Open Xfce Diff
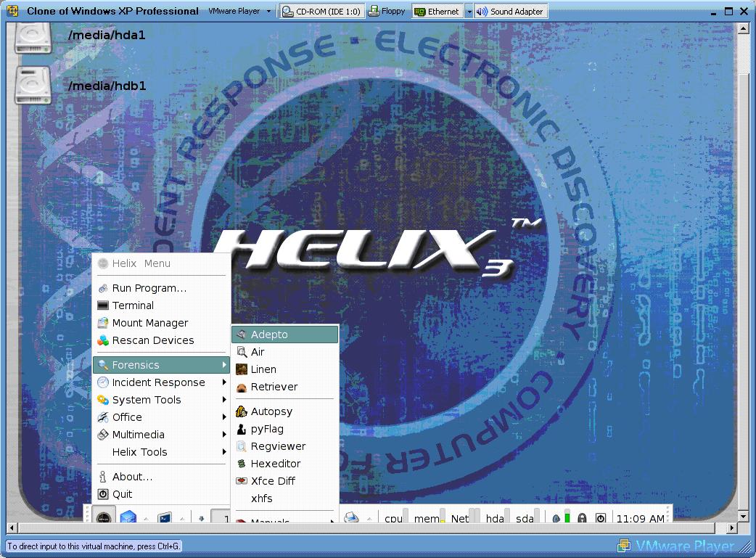756x558 pixels. [x=285, y=481]
